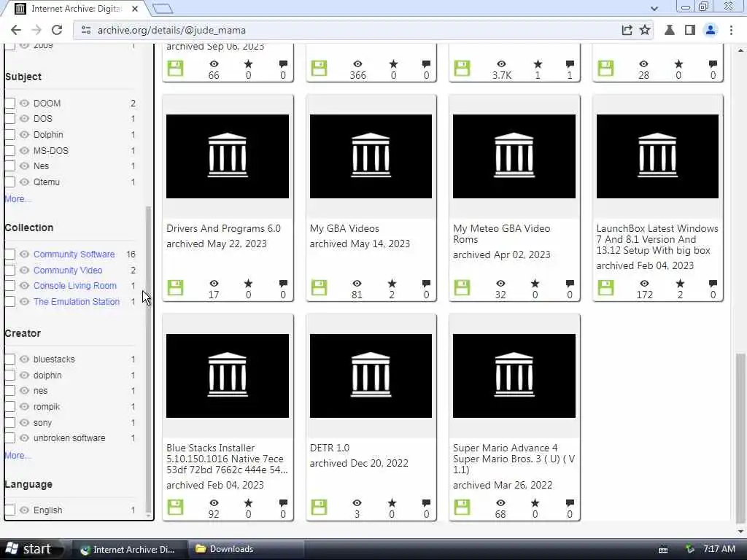Click the comment icon on the LaunchBox card

coord(713,284)
